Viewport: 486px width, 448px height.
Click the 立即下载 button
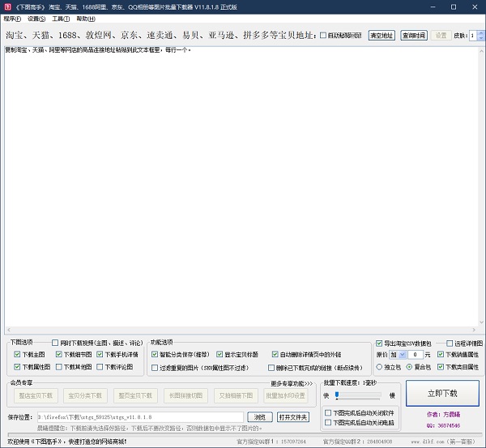coord(442,393)
